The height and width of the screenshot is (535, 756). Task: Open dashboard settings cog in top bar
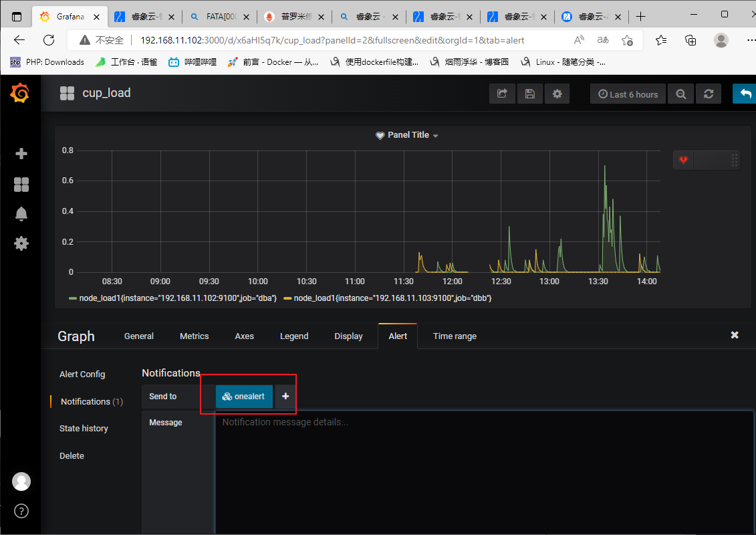[x=557, y=94]
